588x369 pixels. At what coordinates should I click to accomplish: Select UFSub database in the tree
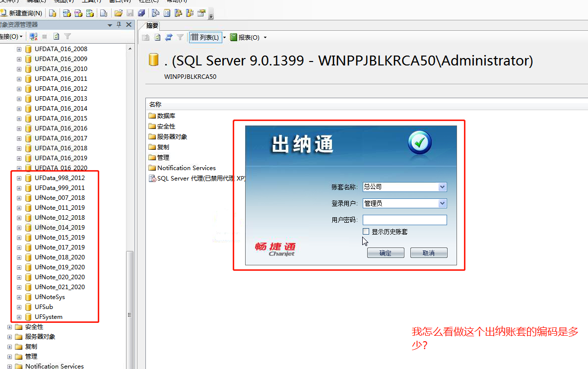point(44,307)
